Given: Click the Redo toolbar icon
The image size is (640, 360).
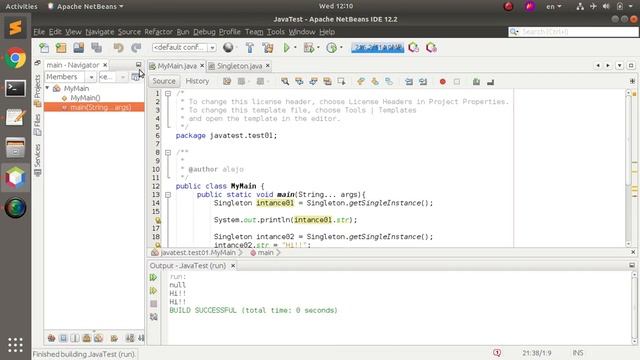Looking at the screenshot, I should pyautogui.click(x=136, y=48).
